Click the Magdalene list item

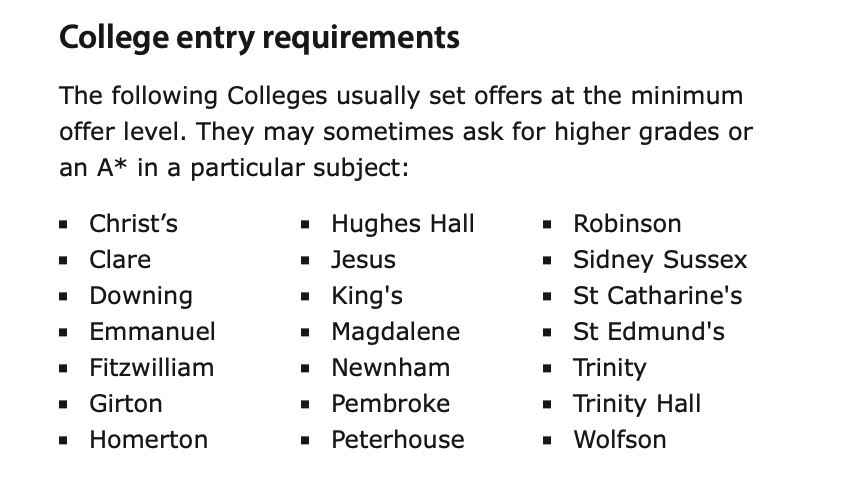pos(395,332)
